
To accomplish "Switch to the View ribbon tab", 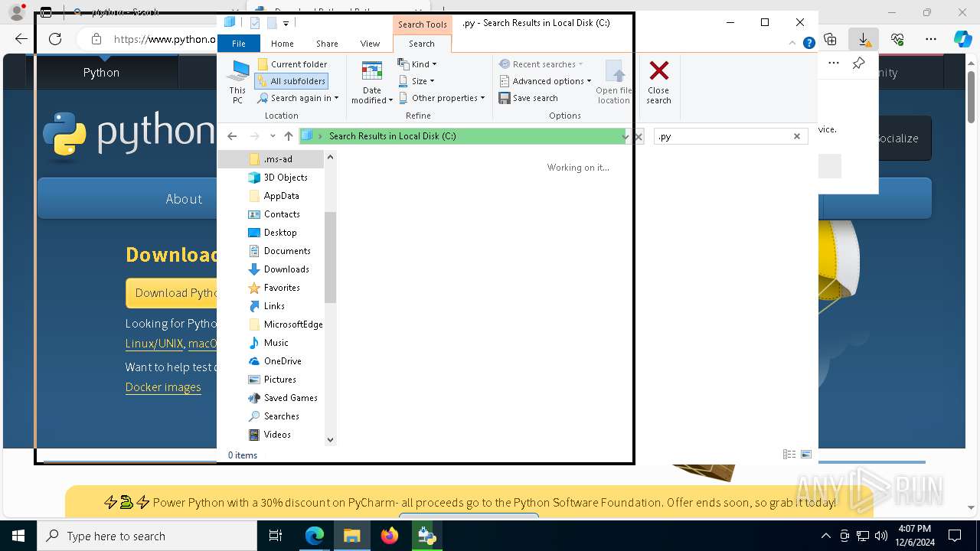I will tap(370, 44).
